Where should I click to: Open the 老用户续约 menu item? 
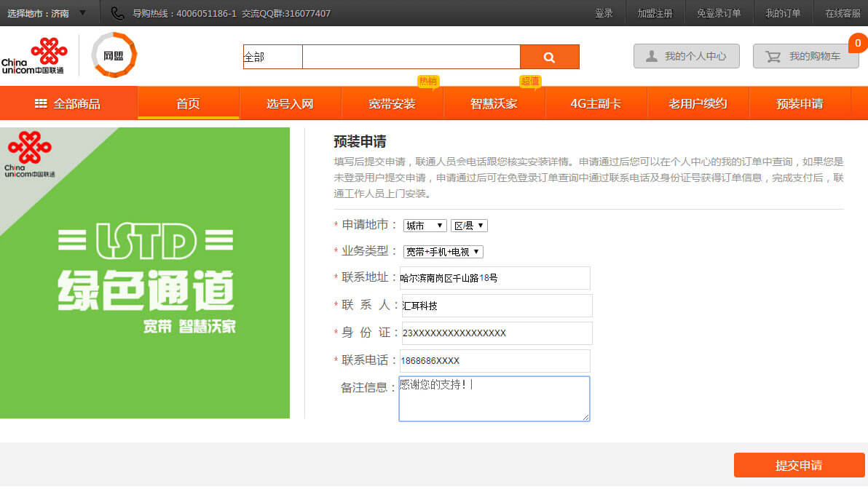(x=698, y=103)
